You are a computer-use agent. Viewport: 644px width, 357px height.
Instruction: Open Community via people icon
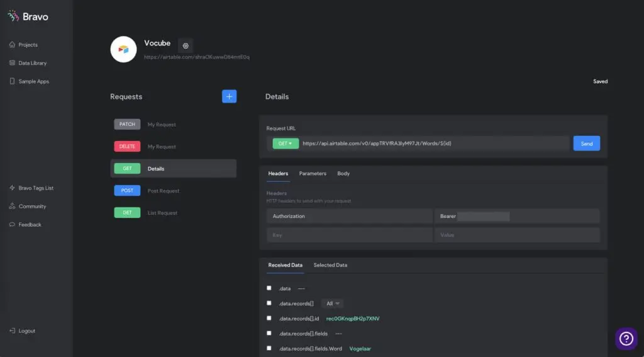coord(12,206)
